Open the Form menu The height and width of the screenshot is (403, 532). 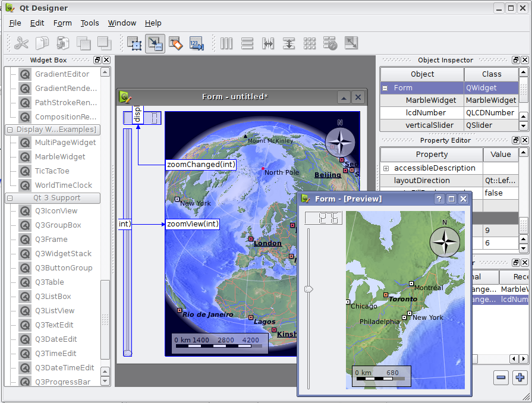[x=62, y=23]
